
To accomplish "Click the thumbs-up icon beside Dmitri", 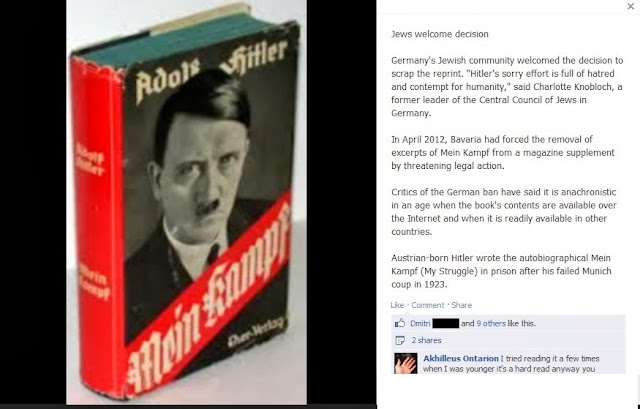I will click(x=400, y=324).
